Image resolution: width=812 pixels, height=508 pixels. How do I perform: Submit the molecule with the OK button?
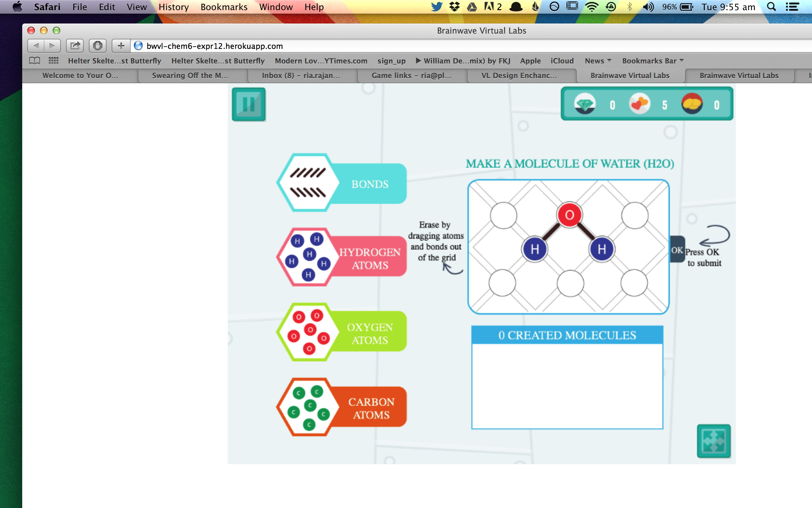click(x=677, y=250)
